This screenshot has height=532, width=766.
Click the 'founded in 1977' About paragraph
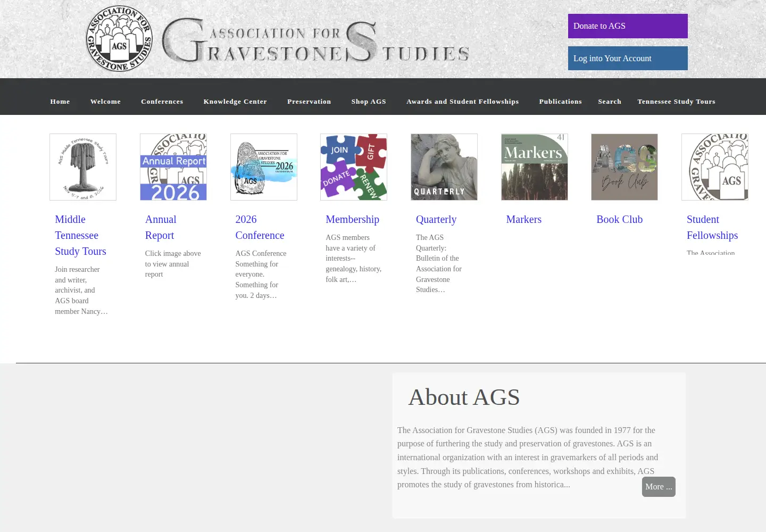pos(528,458)
